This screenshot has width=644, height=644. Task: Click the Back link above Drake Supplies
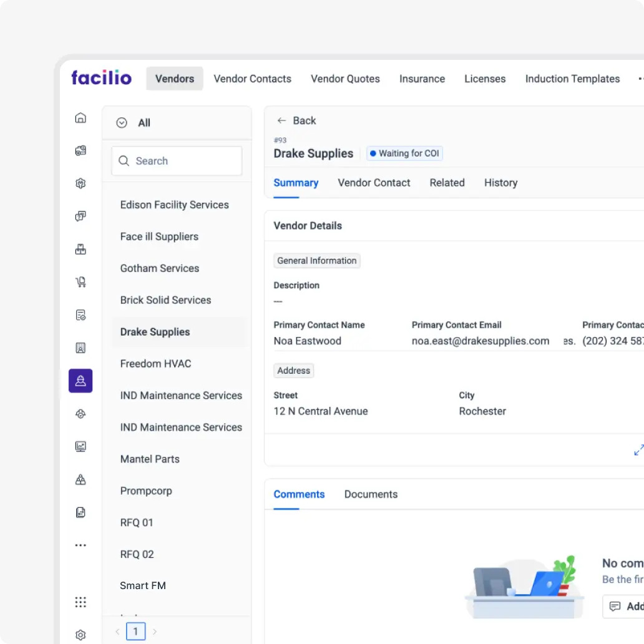click(296, 120)
